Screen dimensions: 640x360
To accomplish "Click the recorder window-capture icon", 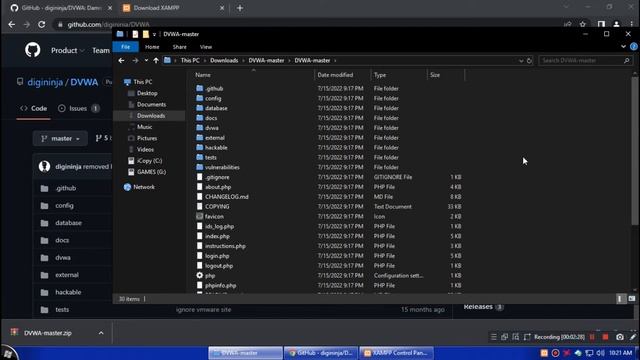I will [x=504, y=337].
